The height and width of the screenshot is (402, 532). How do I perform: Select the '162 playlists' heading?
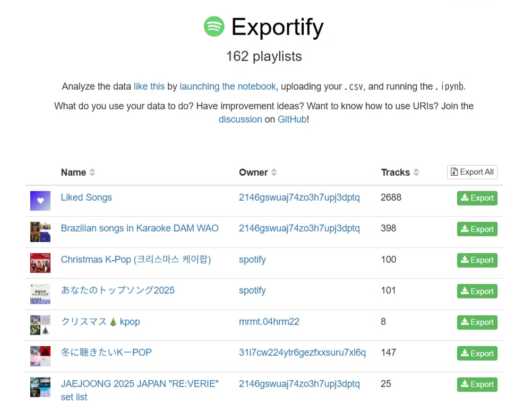264,56
